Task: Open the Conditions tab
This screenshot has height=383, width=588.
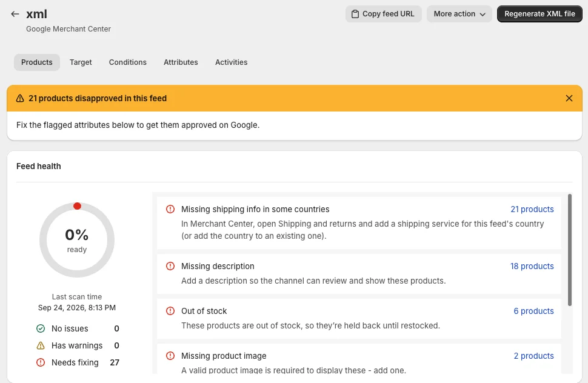Action: [x=128, y=62]
